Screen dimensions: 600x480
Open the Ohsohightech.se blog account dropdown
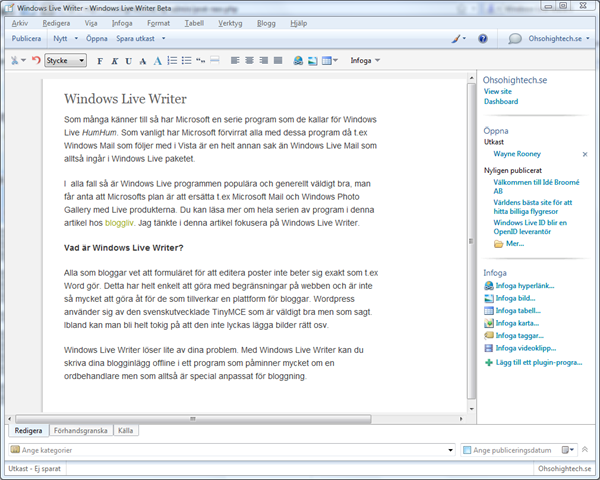point(559,39)
